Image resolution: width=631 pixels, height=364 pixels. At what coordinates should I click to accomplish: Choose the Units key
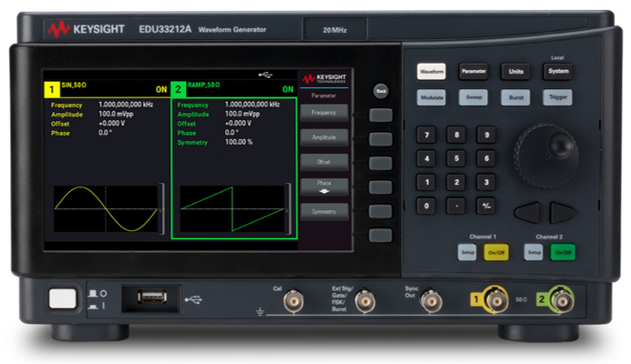(516, 72)
